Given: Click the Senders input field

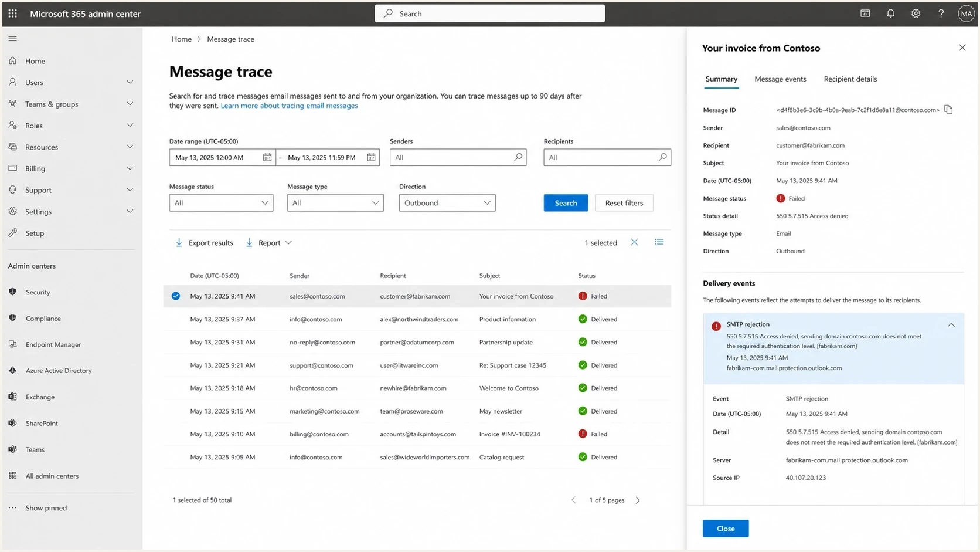Looking at the screenshot, I should pyautogui.click(x=458, y=157).
